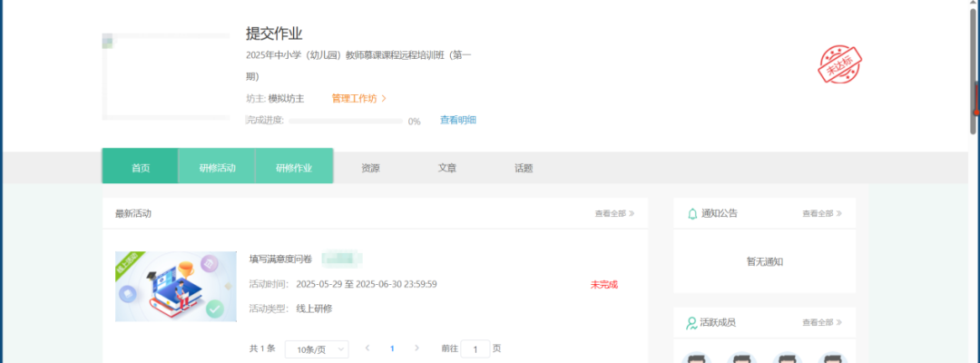This screenshot has height=363, width=980.
Task: Expand 查看全部 in 最新活动 panel
Action: pos(614,213)
